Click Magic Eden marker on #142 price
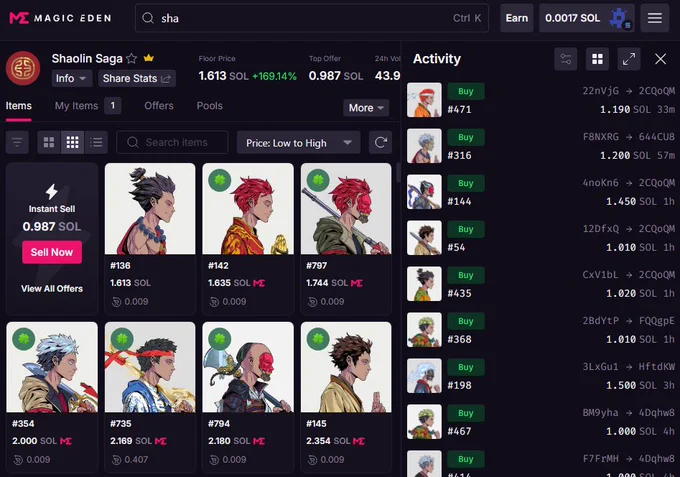The image size is (680, 477). 259,283
